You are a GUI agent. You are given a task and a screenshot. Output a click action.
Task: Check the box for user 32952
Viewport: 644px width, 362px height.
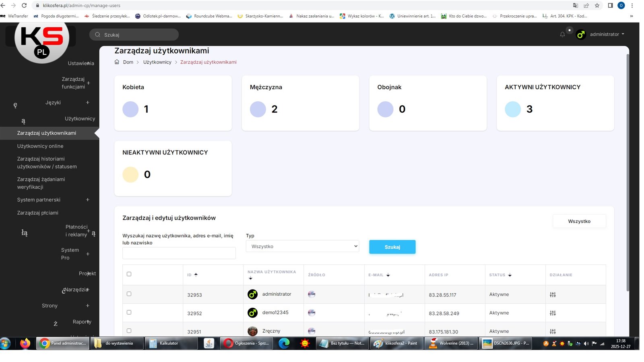tap(129, 313)
